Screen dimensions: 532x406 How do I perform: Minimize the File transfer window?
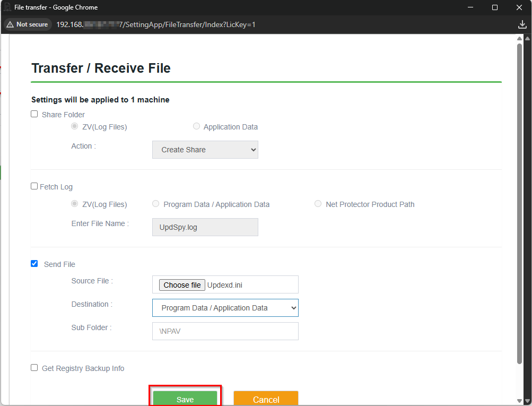point(470,7)
